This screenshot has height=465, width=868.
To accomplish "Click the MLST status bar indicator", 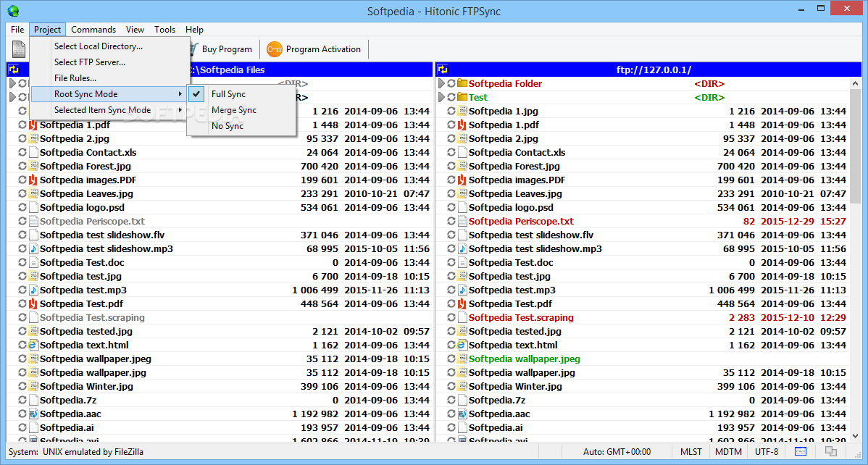I will [x=691, y=452].
